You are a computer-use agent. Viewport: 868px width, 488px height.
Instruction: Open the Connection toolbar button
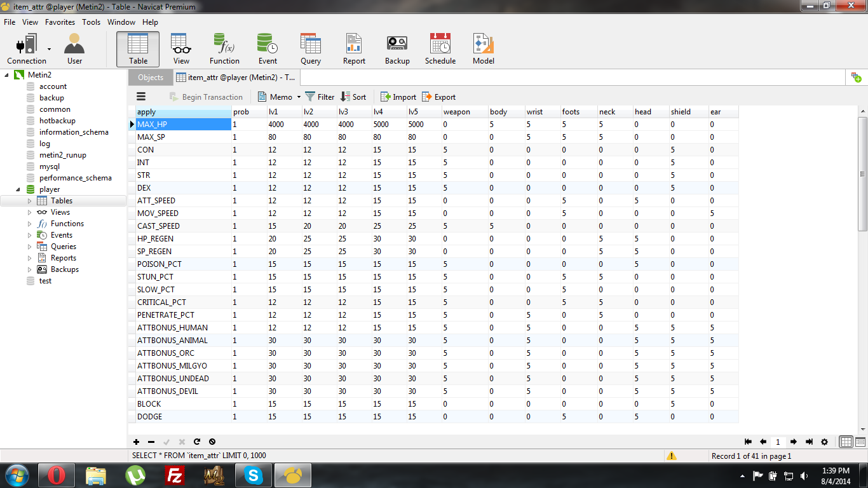(x=27, y=50)
